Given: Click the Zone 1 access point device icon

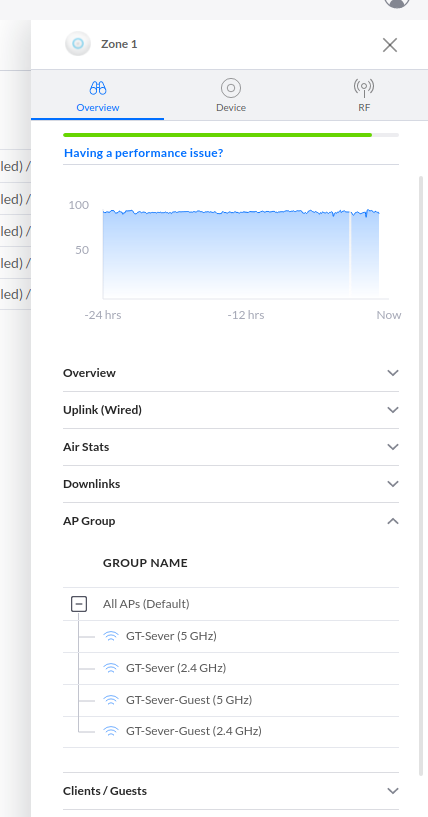Looking at the screenshot, I should (78, 44).
